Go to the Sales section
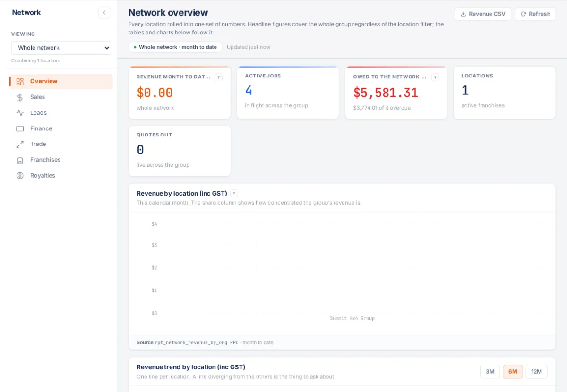567x392 pixels. point(61,97)
